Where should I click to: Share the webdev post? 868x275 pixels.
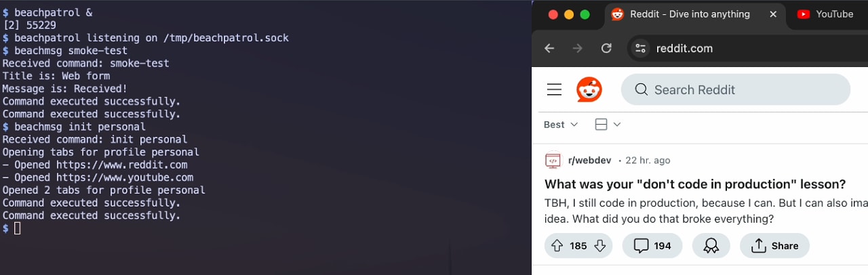[774, 246]
